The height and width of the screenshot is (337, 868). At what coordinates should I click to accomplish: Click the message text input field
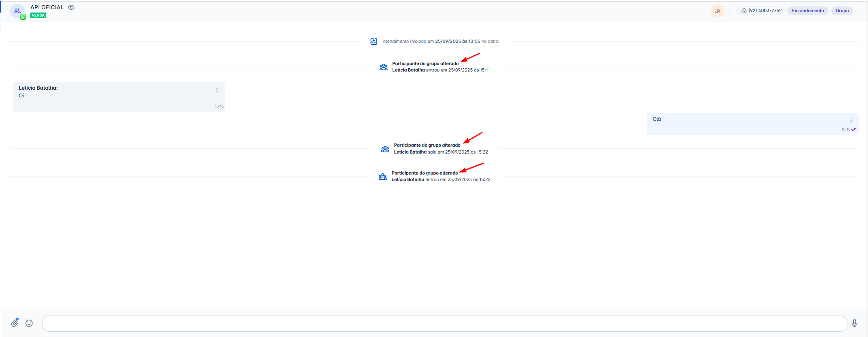444,324
